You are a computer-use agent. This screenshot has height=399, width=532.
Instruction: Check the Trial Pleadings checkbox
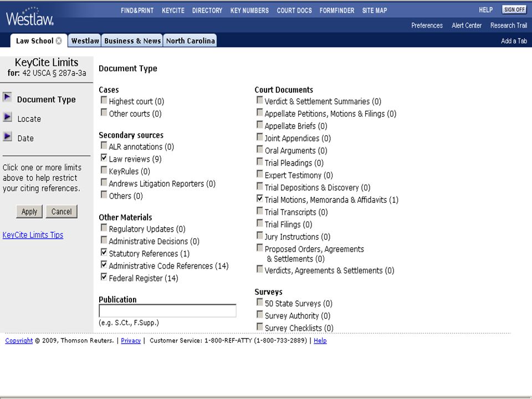259,161
